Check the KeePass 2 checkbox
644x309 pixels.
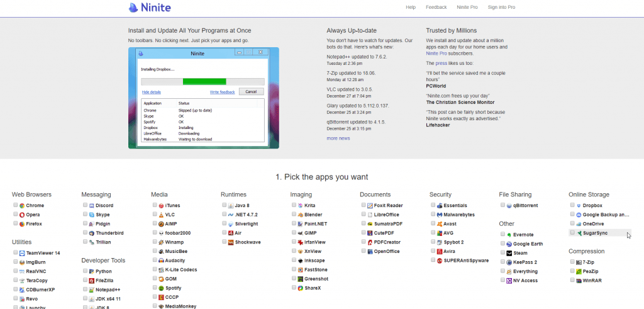pyautogui.click(x=502, y=262)
